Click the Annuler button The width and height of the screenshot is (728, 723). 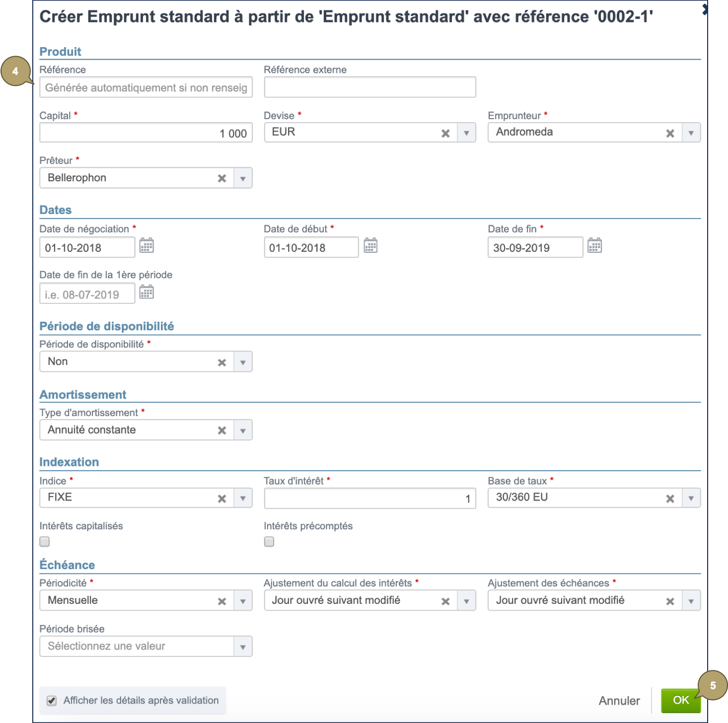619,700
